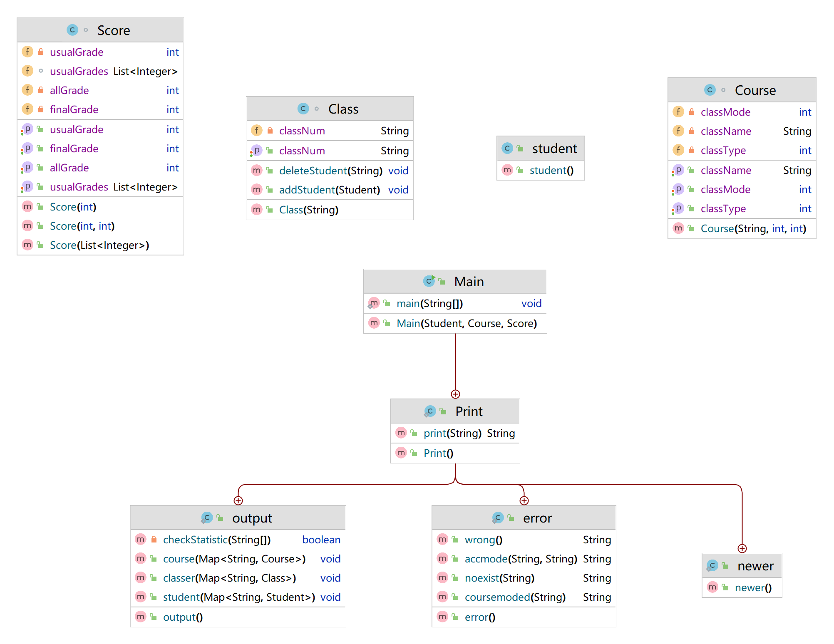
Task: Click the plus connector above output class
Action: (x=238, y=500)
